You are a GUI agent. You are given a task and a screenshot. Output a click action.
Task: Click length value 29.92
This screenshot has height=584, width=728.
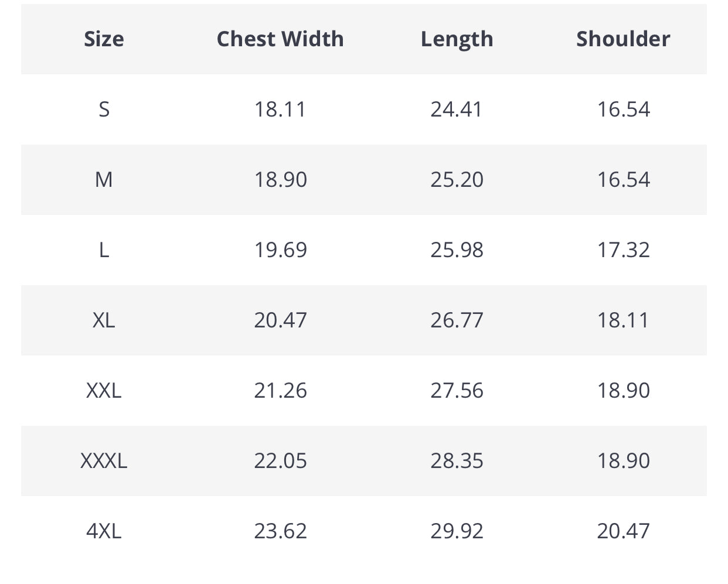457,531
